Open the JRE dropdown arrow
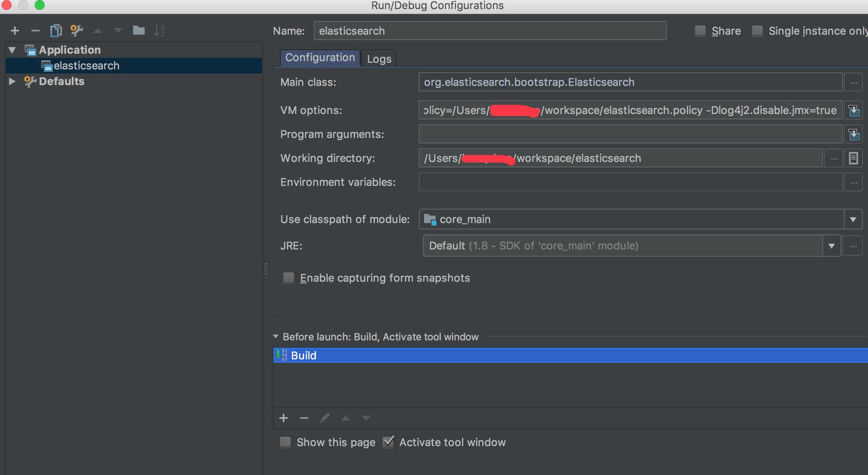This screenshot has height=475, width=868. tap(832, 246)
